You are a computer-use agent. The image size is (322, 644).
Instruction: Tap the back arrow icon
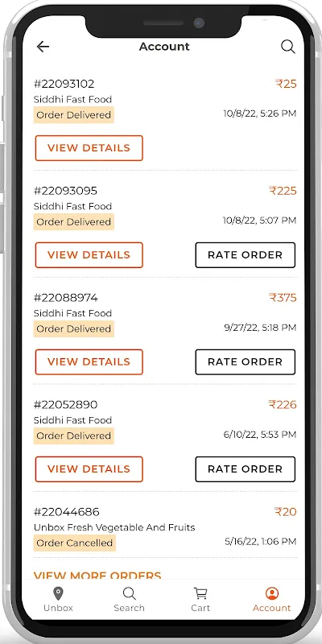point(43,47)
